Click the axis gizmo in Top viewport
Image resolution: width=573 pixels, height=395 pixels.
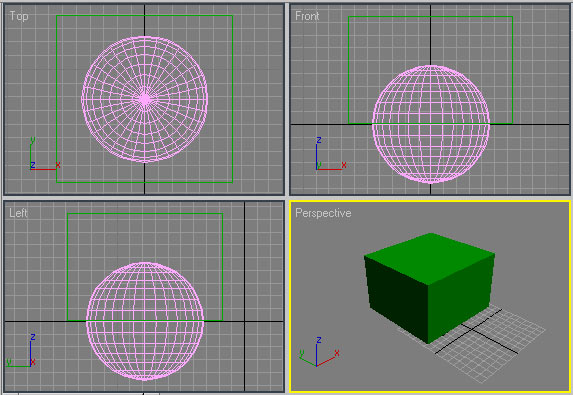pyautogui.click(x=45, y=153)
